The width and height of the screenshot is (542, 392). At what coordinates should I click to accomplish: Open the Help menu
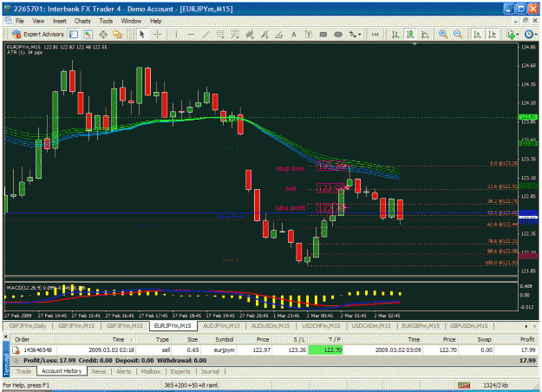tap(155, 21)
